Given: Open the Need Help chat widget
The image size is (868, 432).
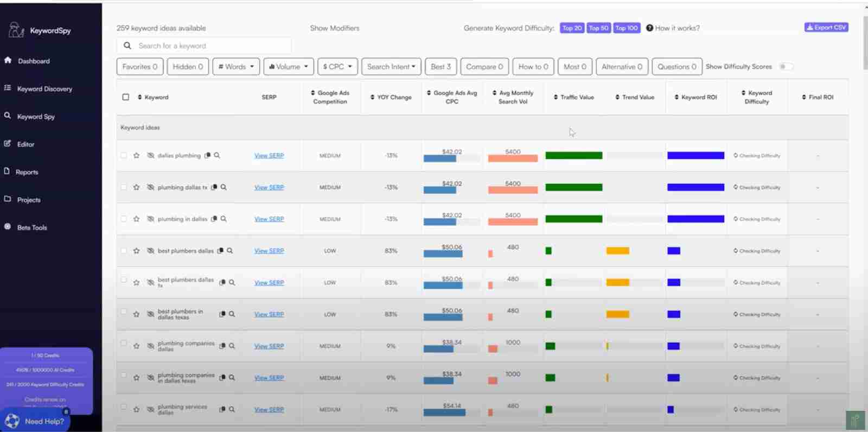Looking at the screenshot, I should [x=35, y=421].
